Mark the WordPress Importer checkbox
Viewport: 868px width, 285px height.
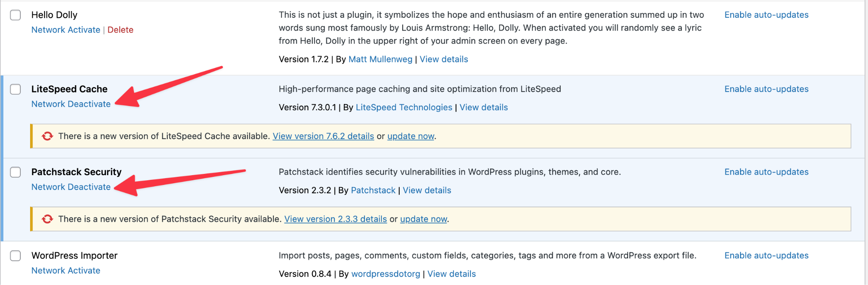coord(16,256)
